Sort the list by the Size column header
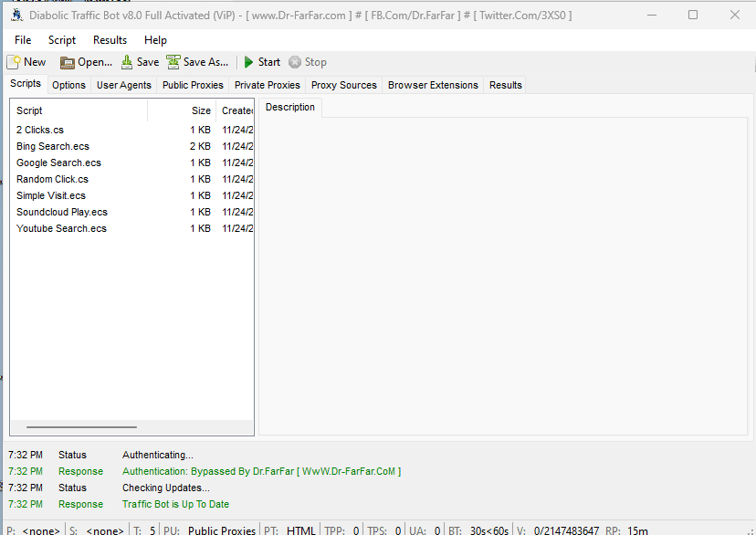Screen dimensions: 756x535 200,110
